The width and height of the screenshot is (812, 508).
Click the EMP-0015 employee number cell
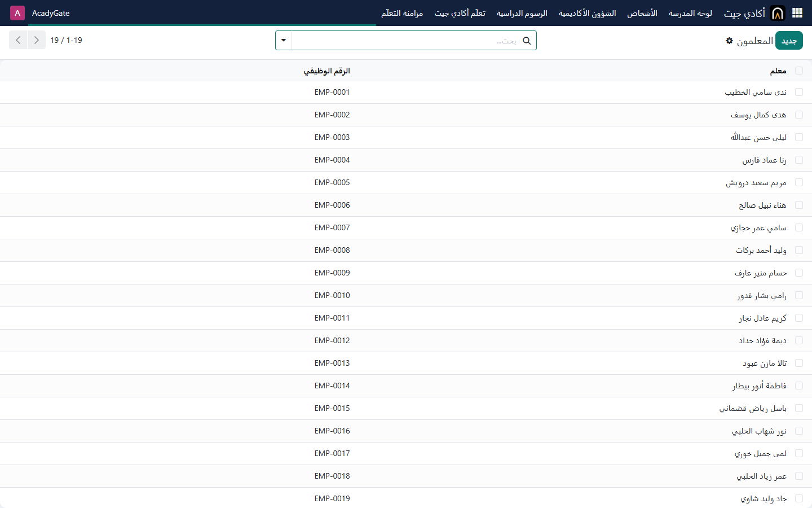tap(332, 408)
